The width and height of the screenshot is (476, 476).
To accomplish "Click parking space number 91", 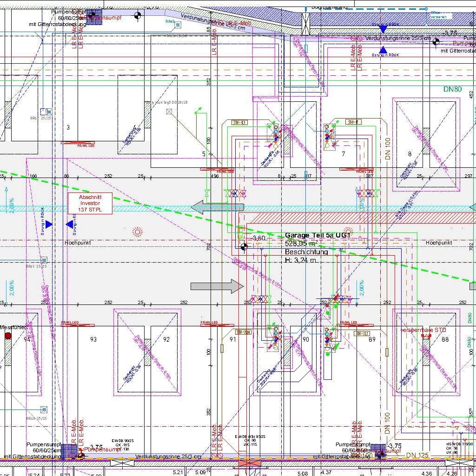I will click(x=233, y=339).
